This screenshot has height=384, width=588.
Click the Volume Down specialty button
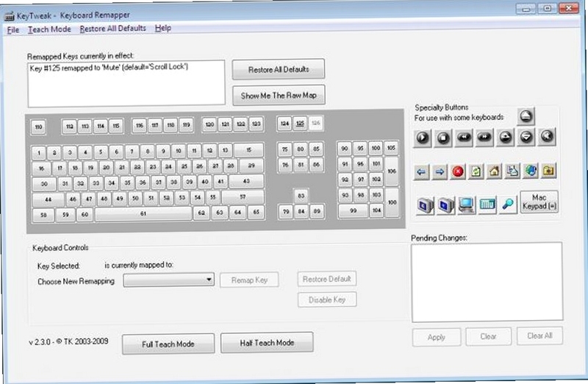526,137
